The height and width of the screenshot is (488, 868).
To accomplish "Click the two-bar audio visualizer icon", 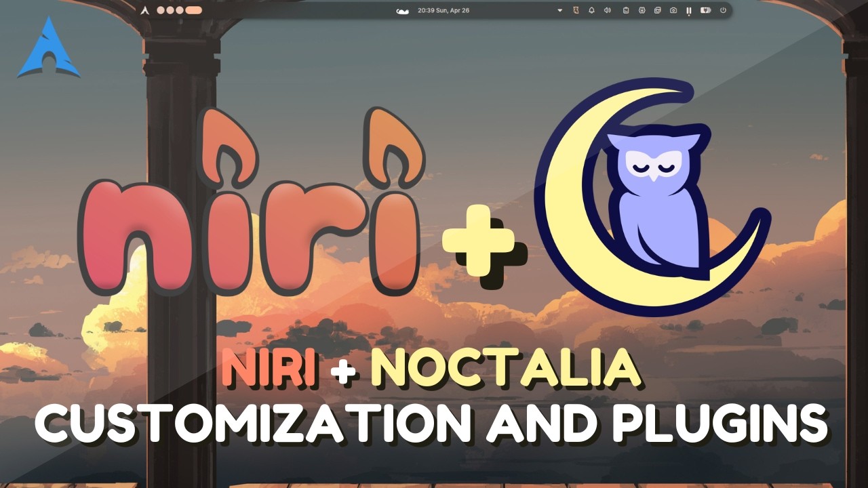I will point(689,11).
